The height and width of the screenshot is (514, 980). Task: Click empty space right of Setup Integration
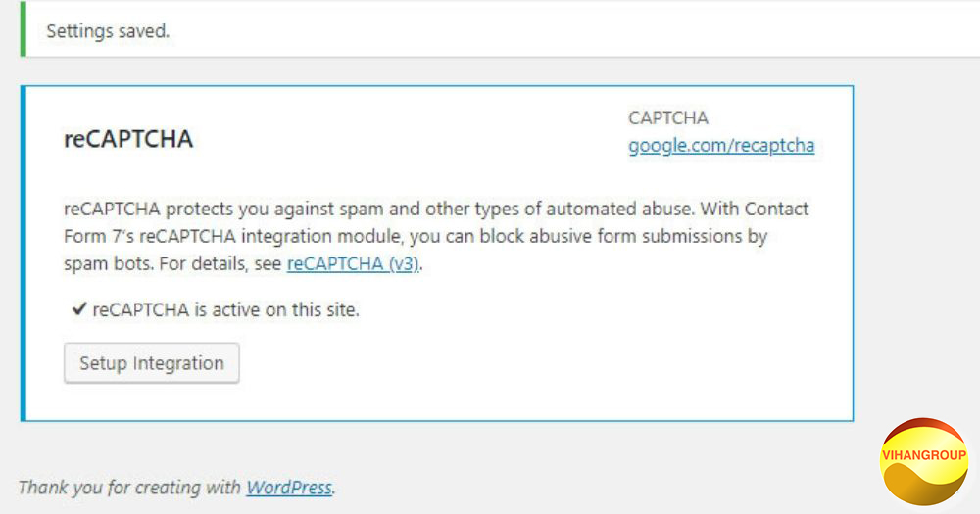490,363
